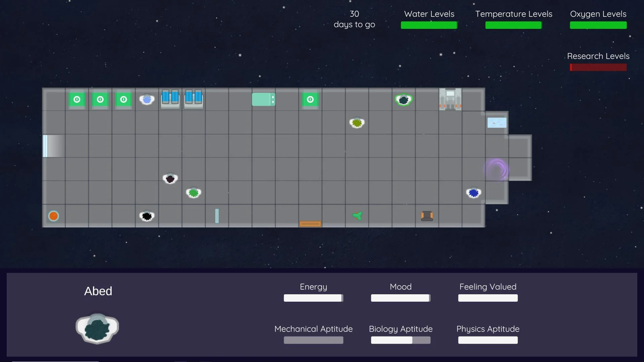Click the Water Levels green bar
This screenshot has height=362, width=644.
tap(429, 25)
